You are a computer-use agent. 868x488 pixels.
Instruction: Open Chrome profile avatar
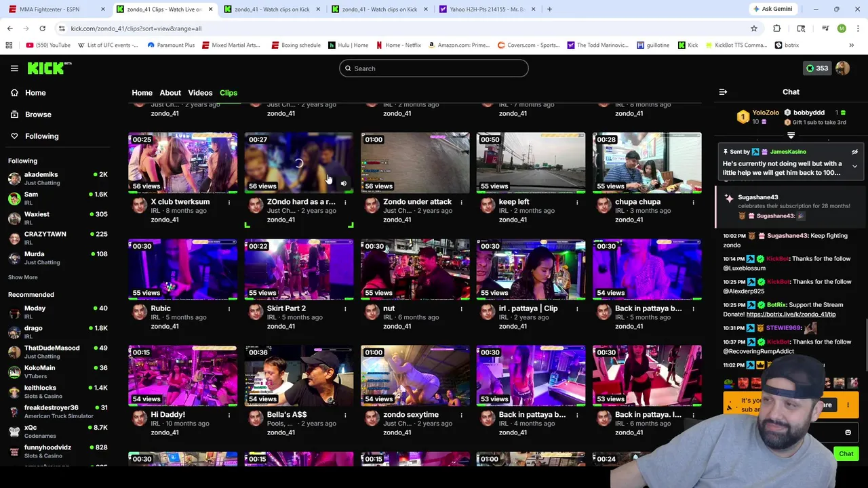pyautogui.click(x=842, y=28)
